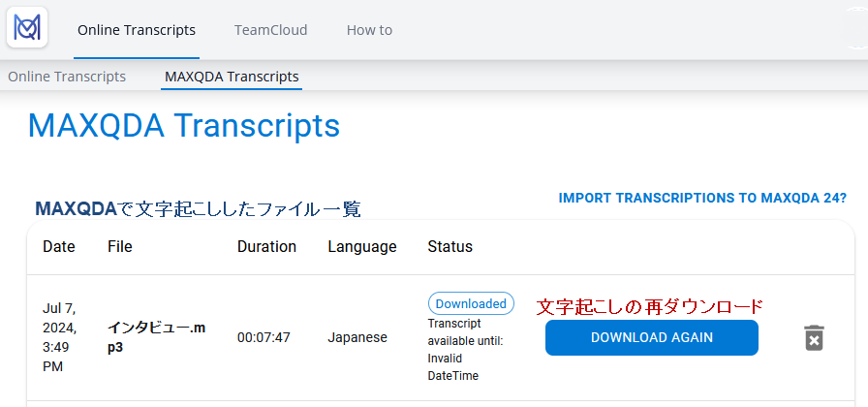Click the File column header
The width and height of the screenshot is (868, 407).
[x=119, y=247]
